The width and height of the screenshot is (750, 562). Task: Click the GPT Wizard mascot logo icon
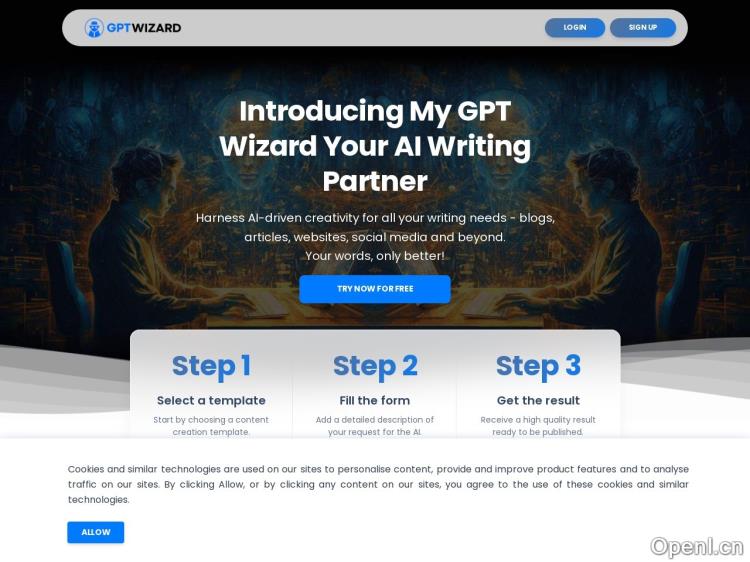[94, 28]
